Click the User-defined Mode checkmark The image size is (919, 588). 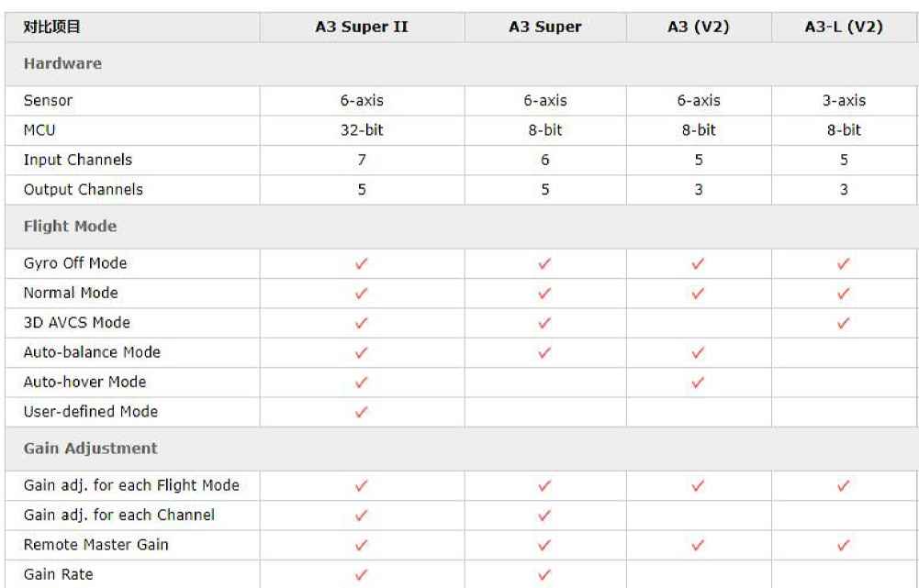[361, 412]
